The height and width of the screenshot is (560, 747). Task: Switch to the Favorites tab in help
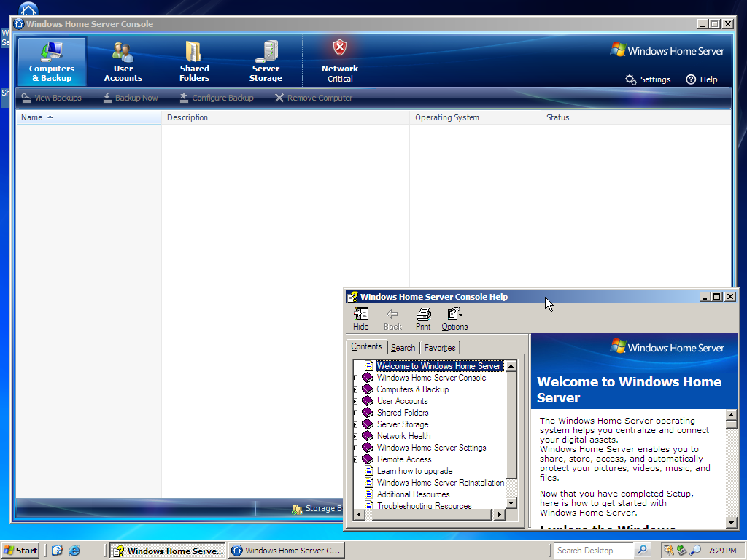440,348
